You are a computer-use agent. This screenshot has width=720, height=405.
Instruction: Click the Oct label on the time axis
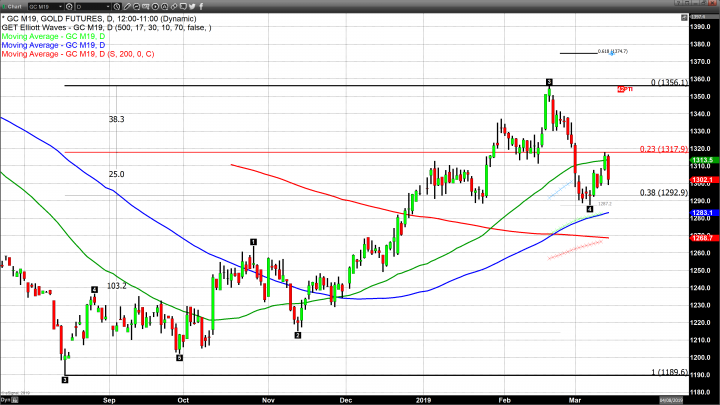coord(183,400)
